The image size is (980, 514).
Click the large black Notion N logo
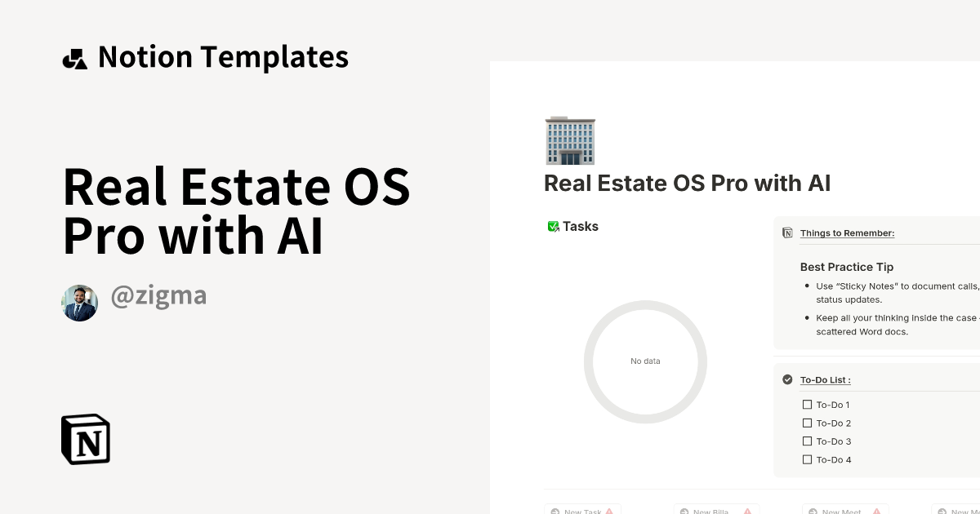85,439
